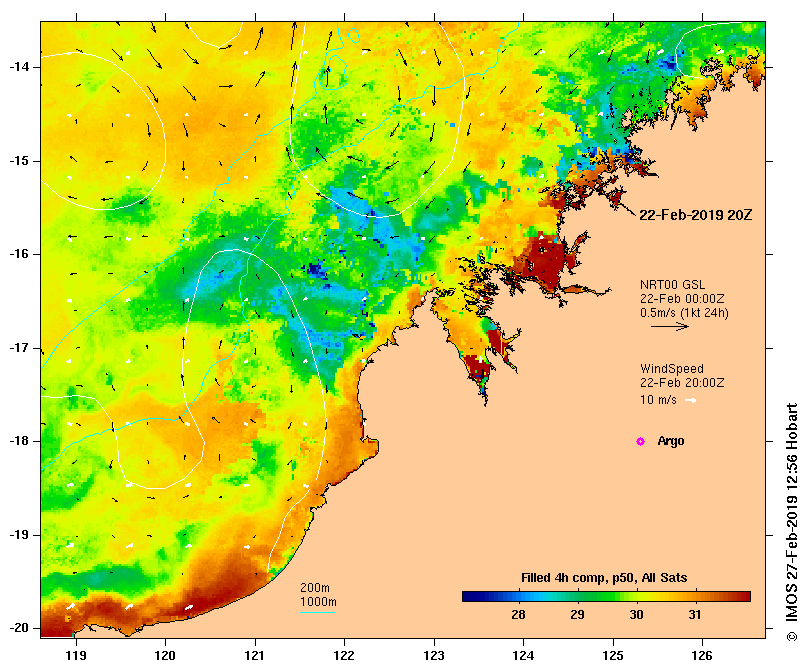
Task: Click the 22-Feb-2019 20Z date label
Action: click(695, 215)
